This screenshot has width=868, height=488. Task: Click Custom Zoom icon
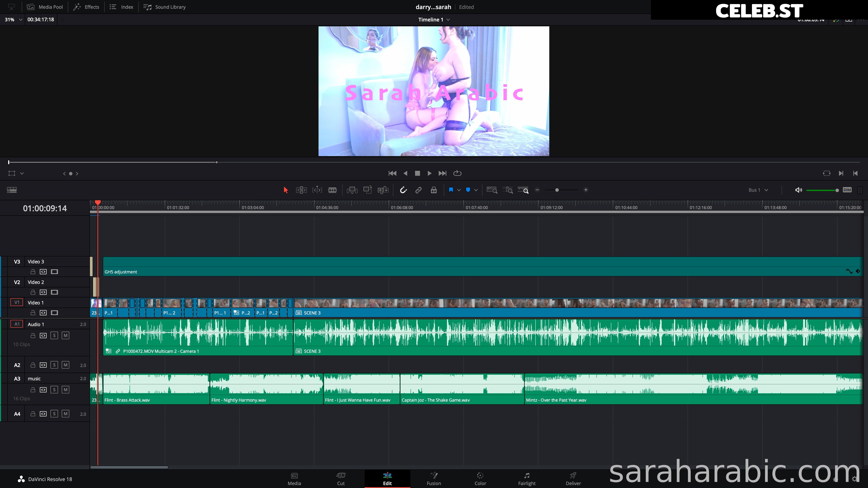click(523, 190)
